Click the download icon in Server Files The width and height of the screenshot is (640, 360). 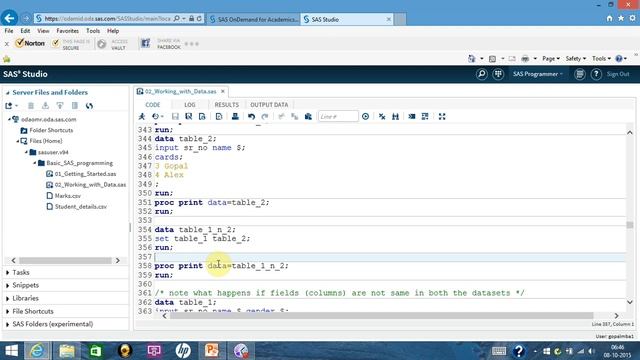point(45,106)
